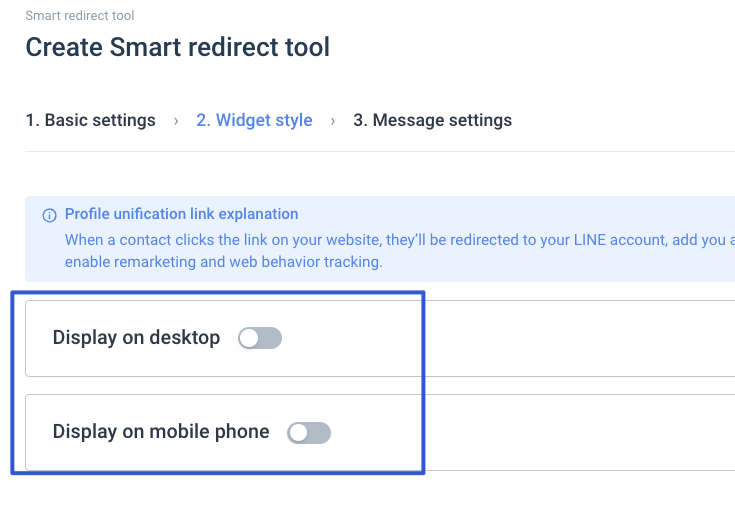Click the sentence starting "When a contact clicks"
Image resolution: width=735 pixels, height=523 pixels.
coord(400,240)
